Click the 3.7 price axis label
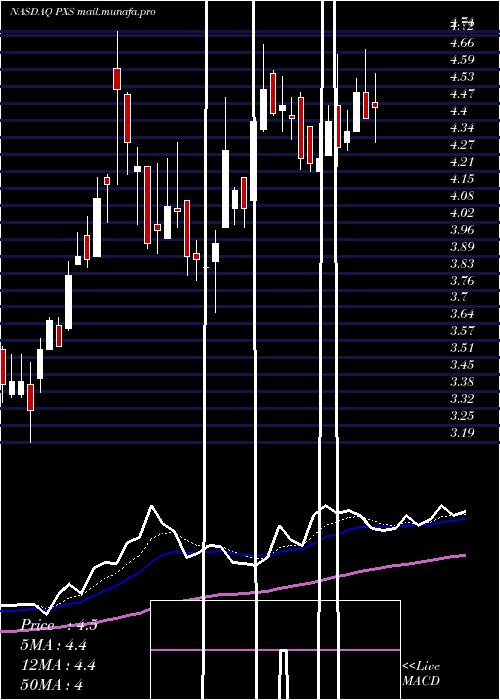 [x=458, y=296]
